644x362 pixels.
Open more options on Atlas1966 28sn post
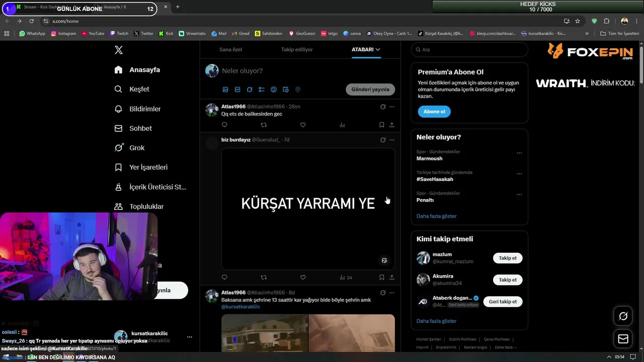[392, 107]
